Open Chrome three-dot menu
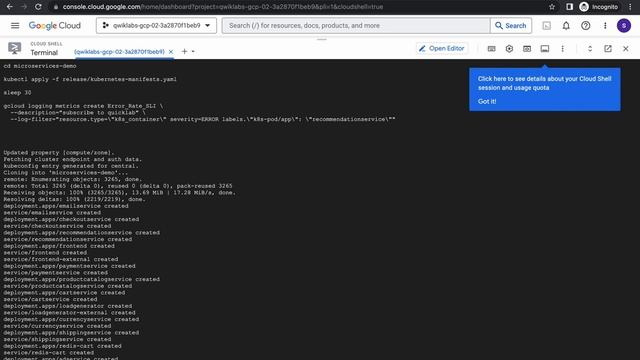This screenshot has width=640, height=360. coord(631,7)
